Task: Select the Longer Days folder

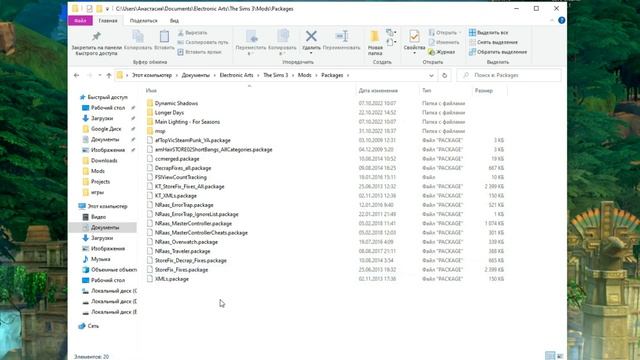Action: [x=169, y=113]
